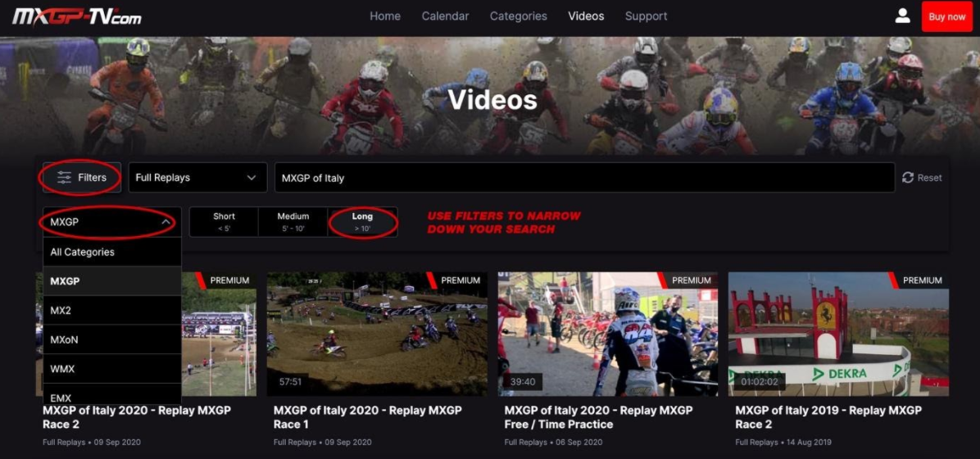Image resolution: width=980 pixels, height=459 pixels.
Task: Open MXGP of Italy 2019 Race 2 title link
Action: pyautogui.click(x=828, y=417)
